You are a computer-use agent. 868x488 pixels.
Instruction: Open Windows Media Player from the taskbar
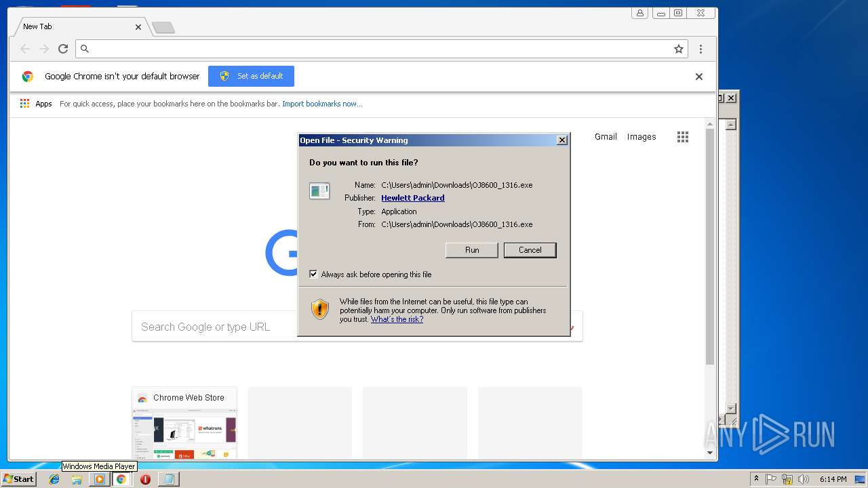pyautogui.click(x=99, y=479)
